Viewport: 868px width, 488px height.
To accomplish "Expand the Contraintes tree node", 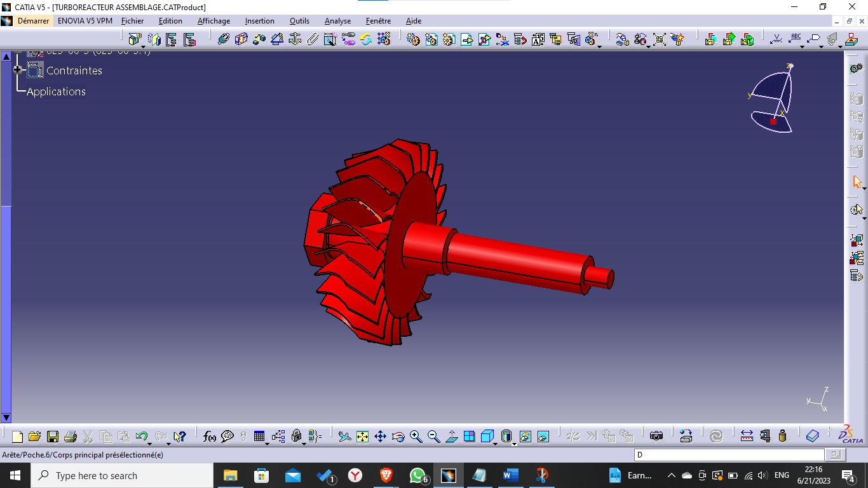I will click(x=18, y=70).
